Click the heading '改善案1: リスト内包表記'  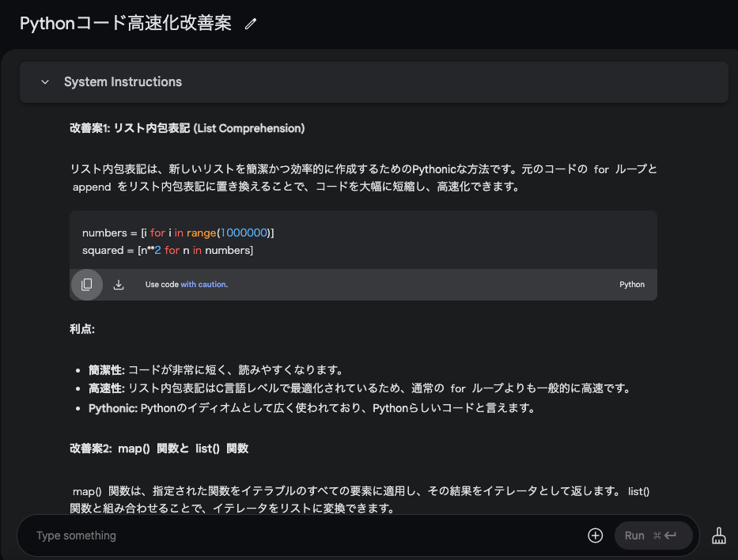pos(187,128)
